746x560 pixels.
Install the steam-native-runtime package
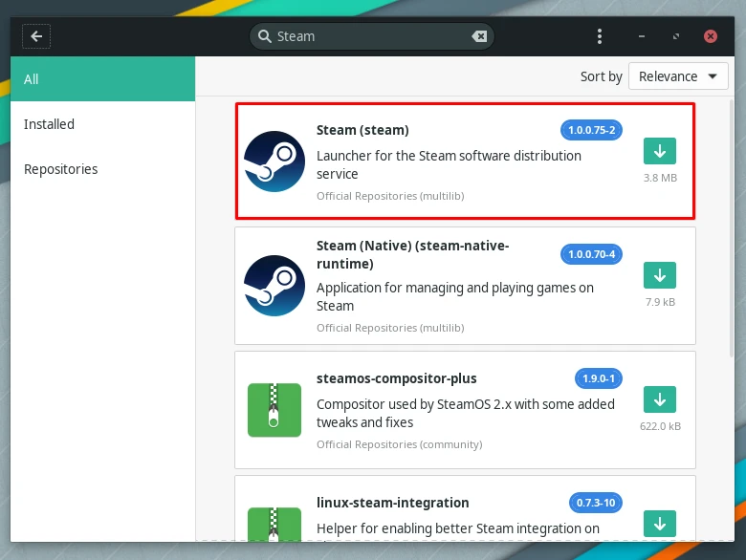click(660, 275)
